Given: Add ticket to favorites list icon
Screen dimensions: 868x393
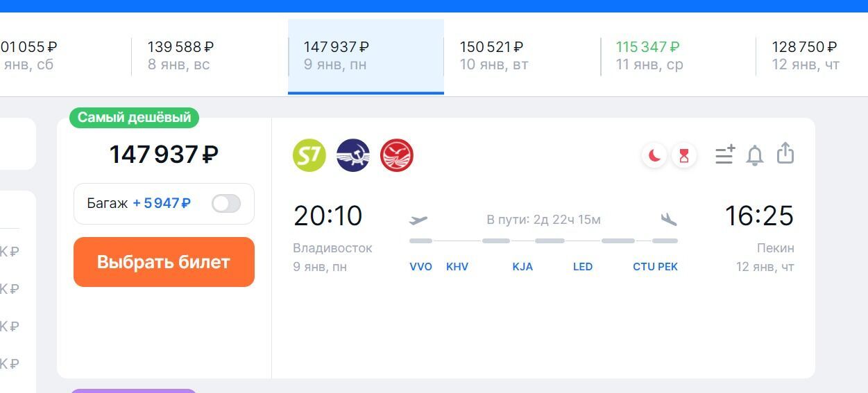Looking at the screenshot, I should (725, 155).
